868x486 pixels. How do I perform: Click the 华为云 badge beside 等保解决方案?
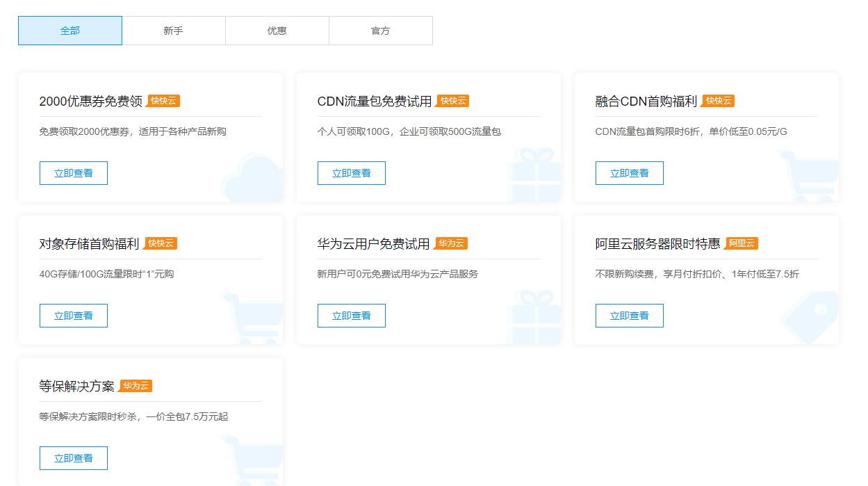[136, 386]
